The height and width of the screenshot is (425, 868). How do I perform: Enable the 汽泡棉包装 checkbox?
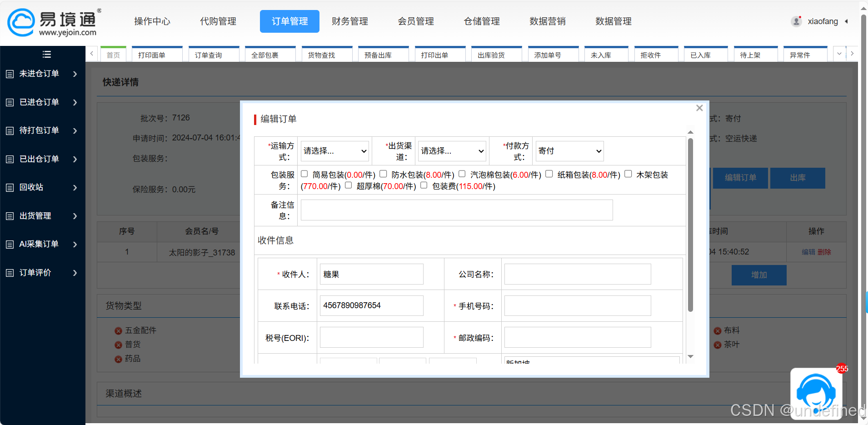pyautogui.click(x=462, y=174)
